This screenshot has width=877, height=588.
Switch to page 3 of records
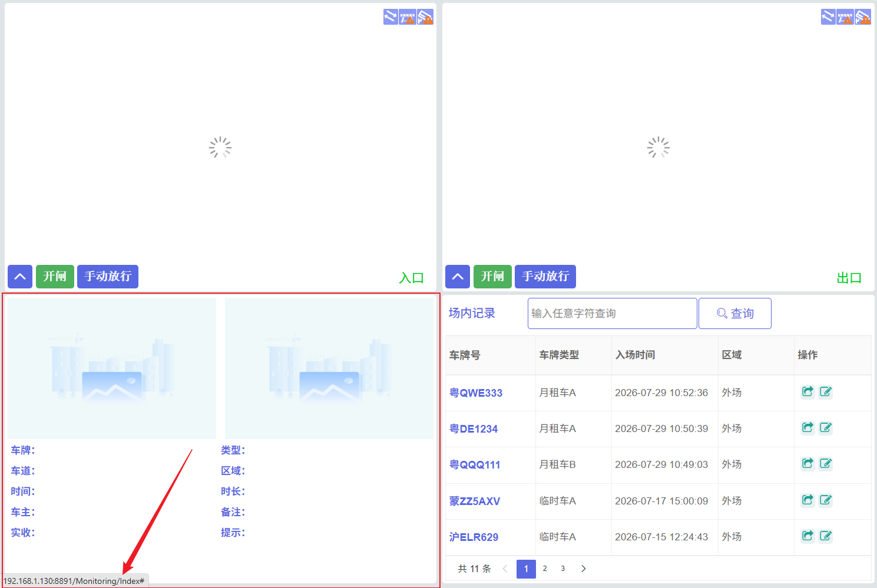pyautogui.click(x=563, y=569)
